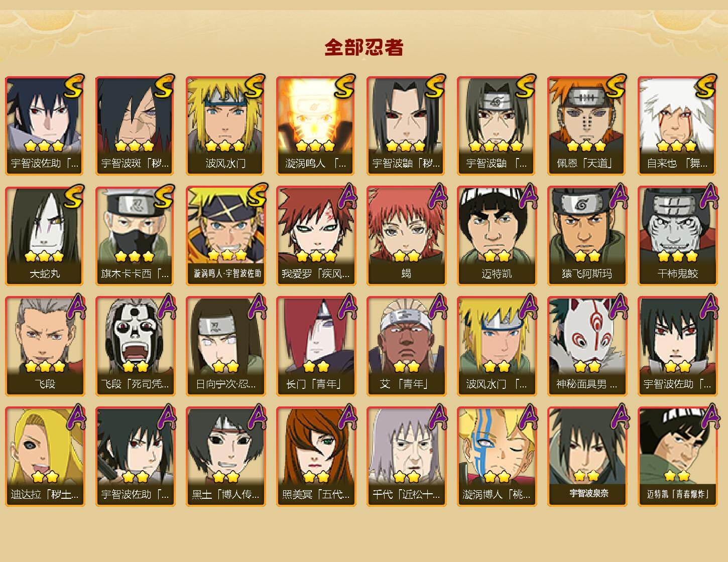Open the 大蛇丸 ninja card
Viewport: 728px width, 562px height.
[44, 236]
